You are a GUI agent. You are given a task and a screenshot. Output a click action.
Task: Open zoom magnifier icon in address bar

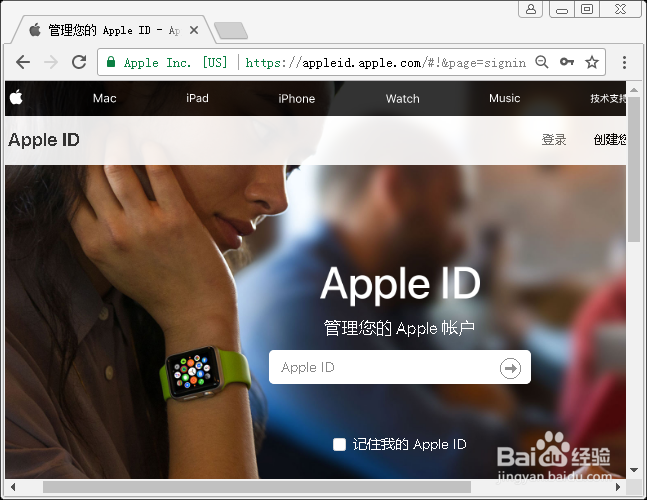click(542, 62)
